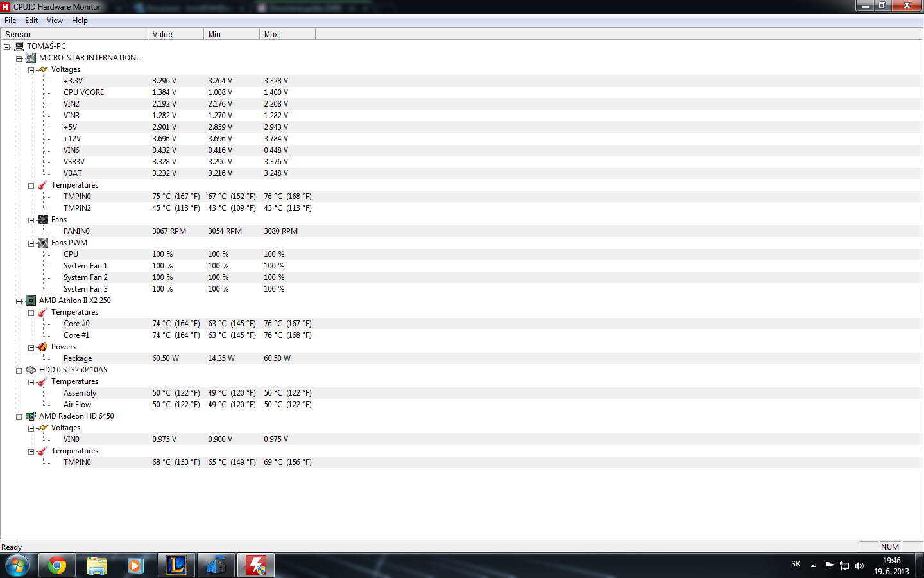Screen dimensions: 924x578
Task: Click the blue city-buildings taskbar icon
Action: pyautogui.click(x=216, y=566)
